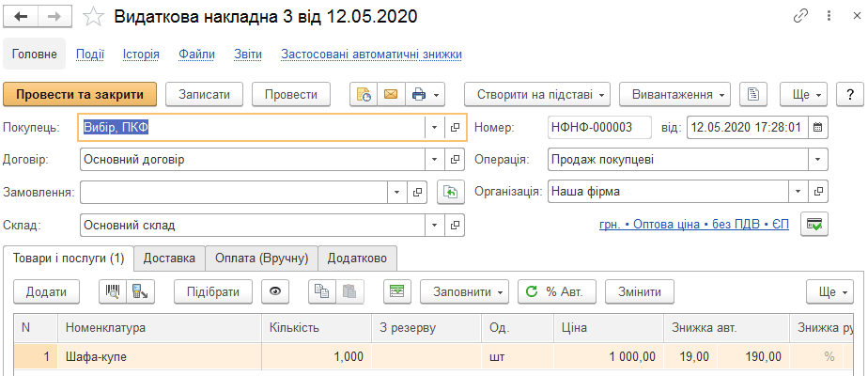Image resolution: width=868 pixels, height=376 pixels.
Task: Go back with the left arrow button
Action: click(x=21, y=17)
